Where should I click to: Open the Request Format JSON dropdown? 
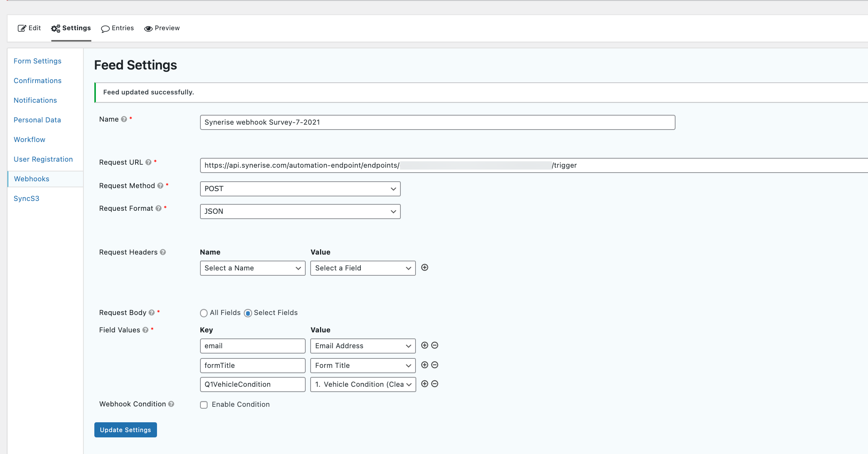(x=300, y=211)
